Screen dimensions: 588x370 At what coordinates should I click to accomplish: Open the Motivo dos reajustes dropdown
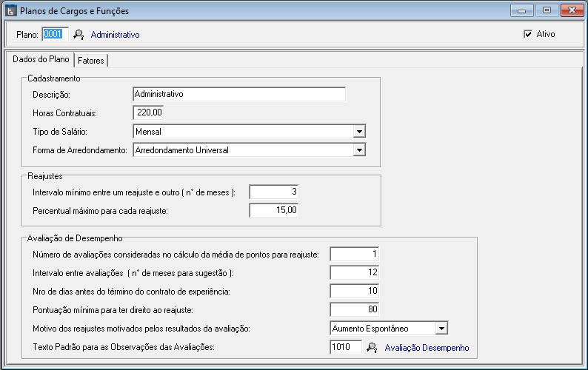pos(442,329)
